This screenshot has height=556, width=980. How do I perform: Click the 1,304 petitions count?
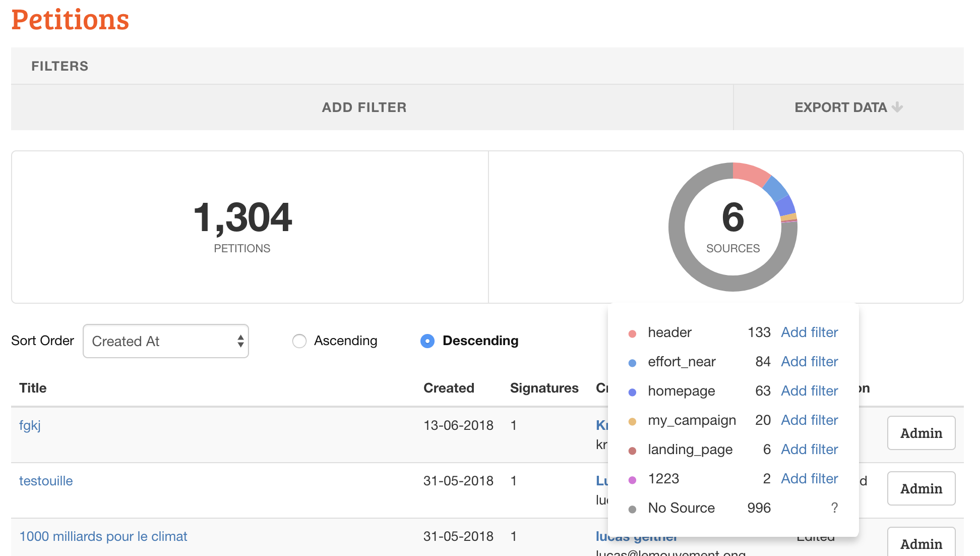242,217
